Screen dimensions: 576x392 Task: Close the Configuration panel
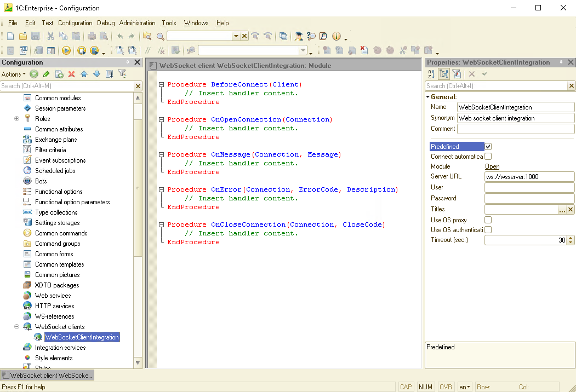point(138,62)
